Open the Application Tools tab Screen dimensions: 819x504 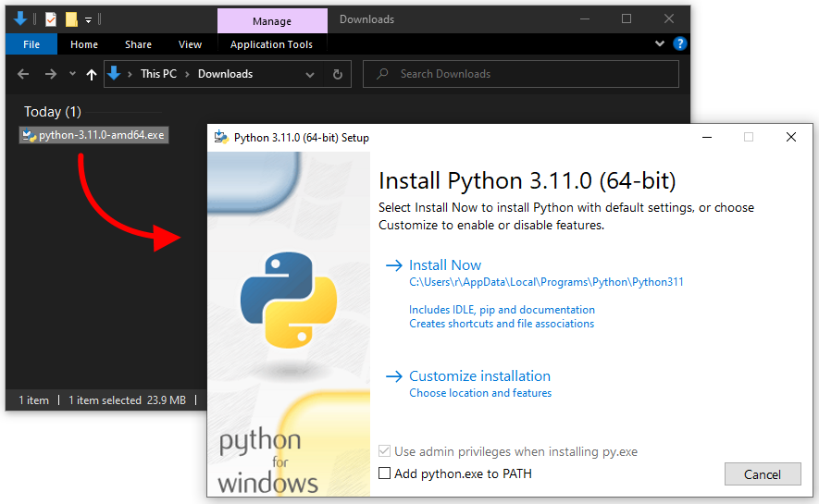(x=271, y=44)
